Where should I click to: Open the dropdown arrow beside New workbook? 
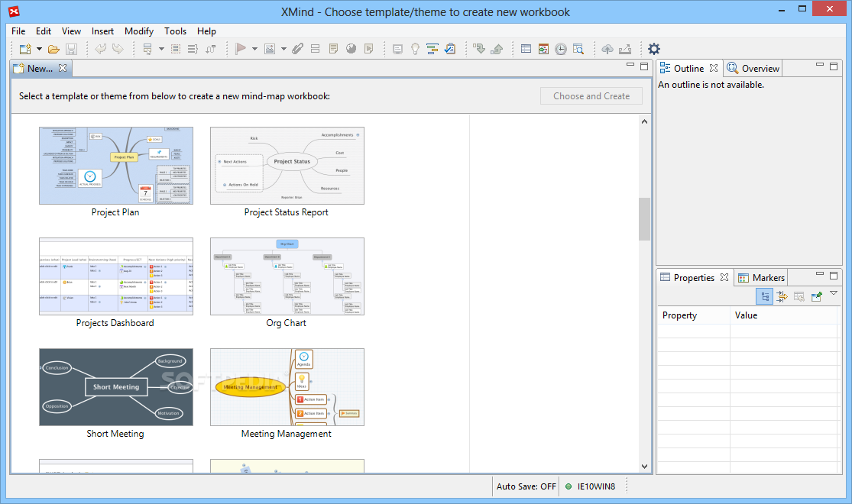coord(39,49)
